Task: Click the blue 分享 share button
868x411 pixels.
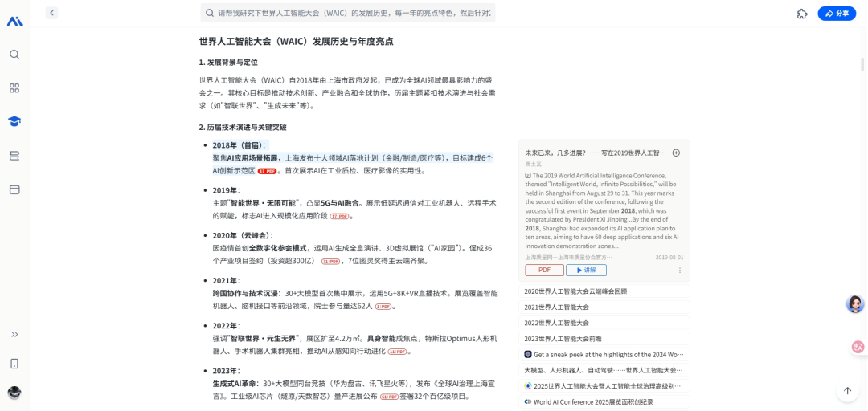Action: [837, 14]
